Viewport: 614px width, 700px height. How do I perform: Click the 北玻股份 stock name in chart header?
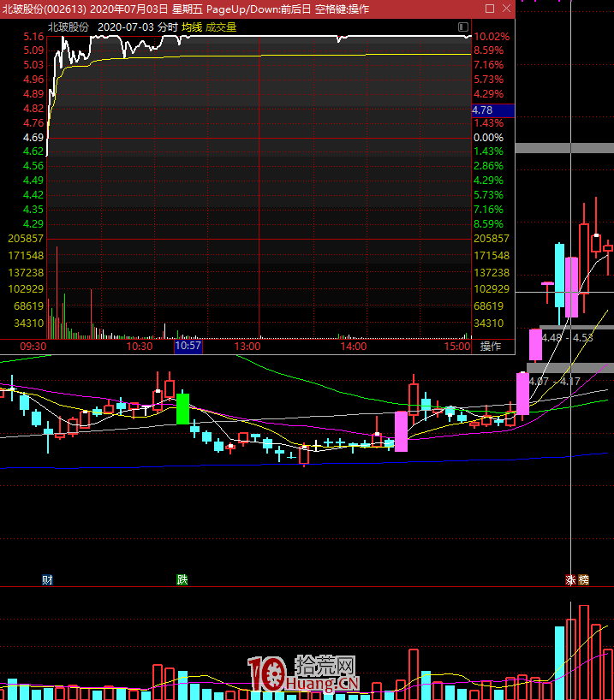click(x=69, y=27)
